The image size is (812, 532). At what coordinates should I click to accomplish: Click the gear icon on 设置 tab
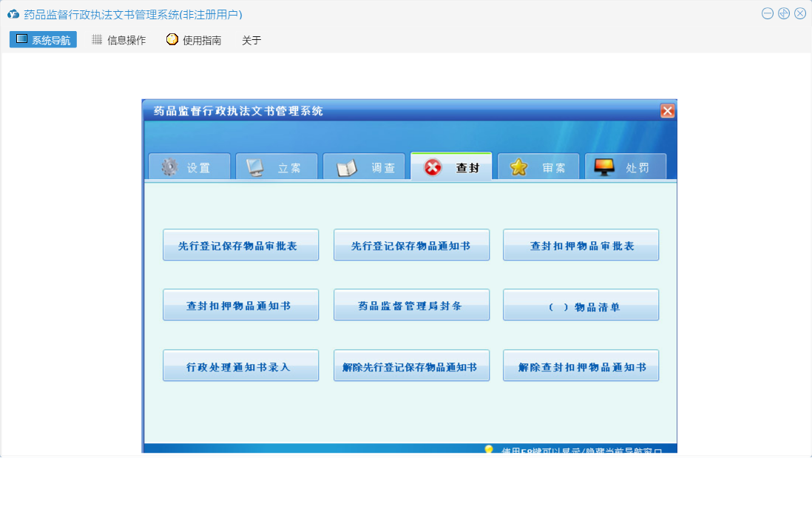[x=169, y=166]
